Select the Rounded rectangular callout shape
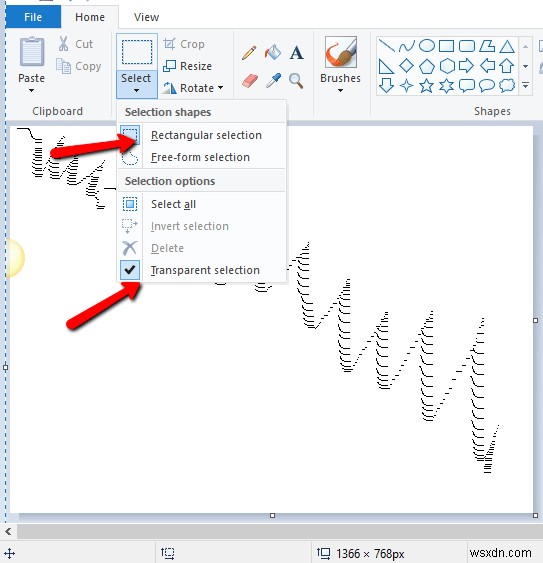The height and width of the screenshot is (563, 543). (467, 86)
